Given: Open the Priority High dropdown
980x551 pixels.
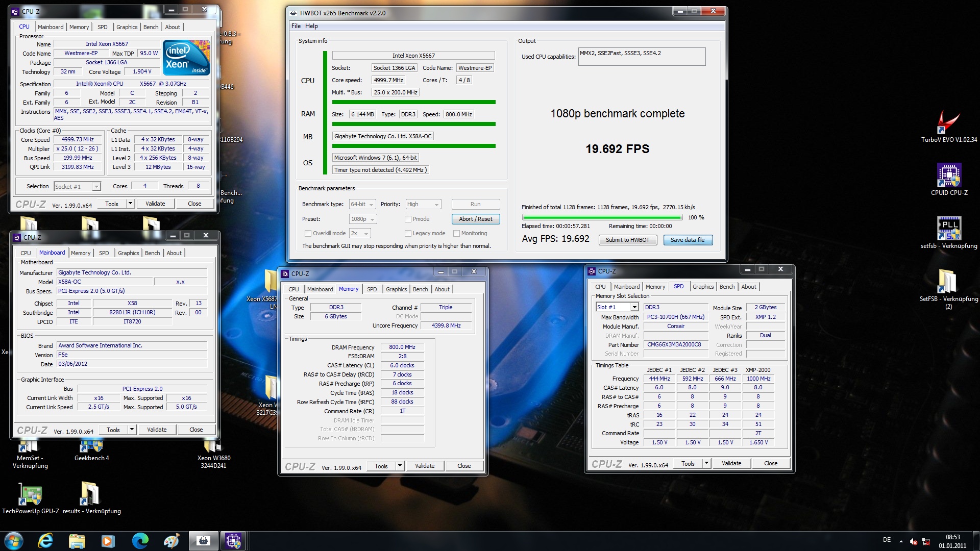Looking at the screenshot, I should [423, 204].
